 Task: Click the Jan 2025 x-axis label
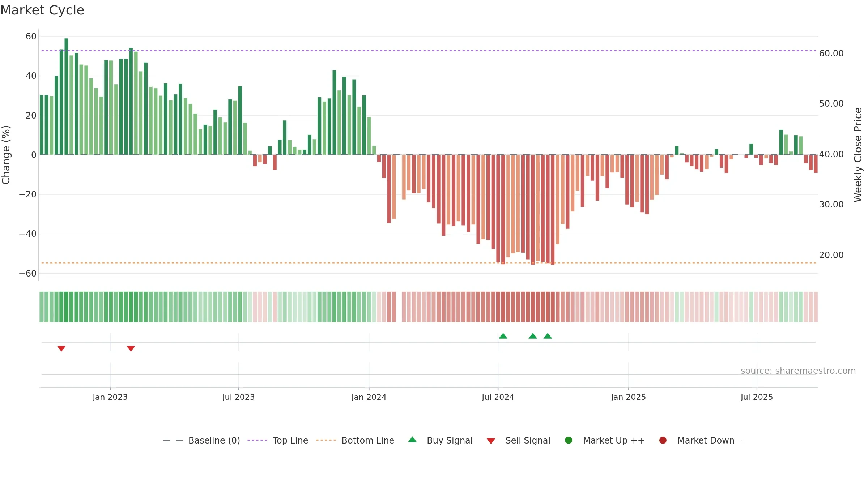coord(628,397)
